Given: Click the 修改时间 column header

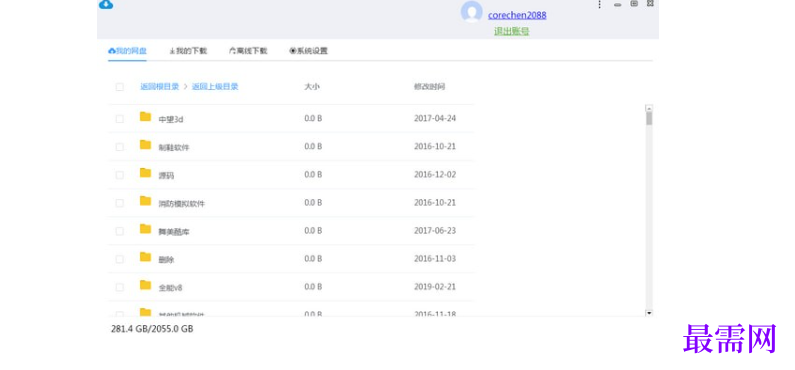Looking at the screenshot, I should pyautogui.click(x=429, y=87).
